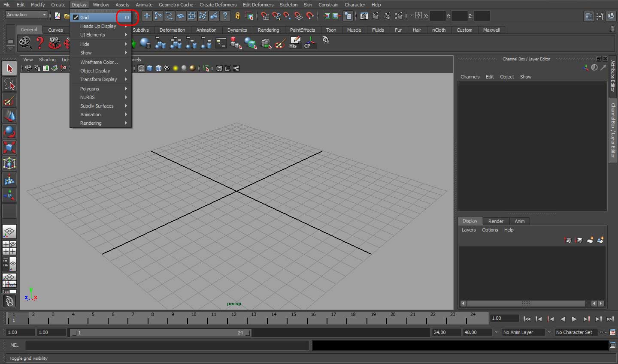Open the No Character Set dropdown
618x364 pixels.
(x=576, y=332)
